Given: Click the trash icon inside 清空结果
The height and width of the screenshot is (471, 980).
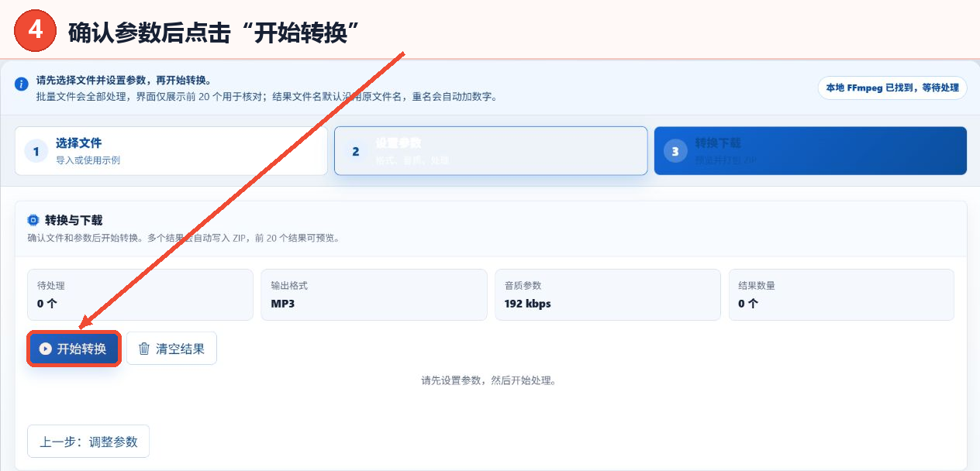Looking at the screenshot, I should 143,349.
